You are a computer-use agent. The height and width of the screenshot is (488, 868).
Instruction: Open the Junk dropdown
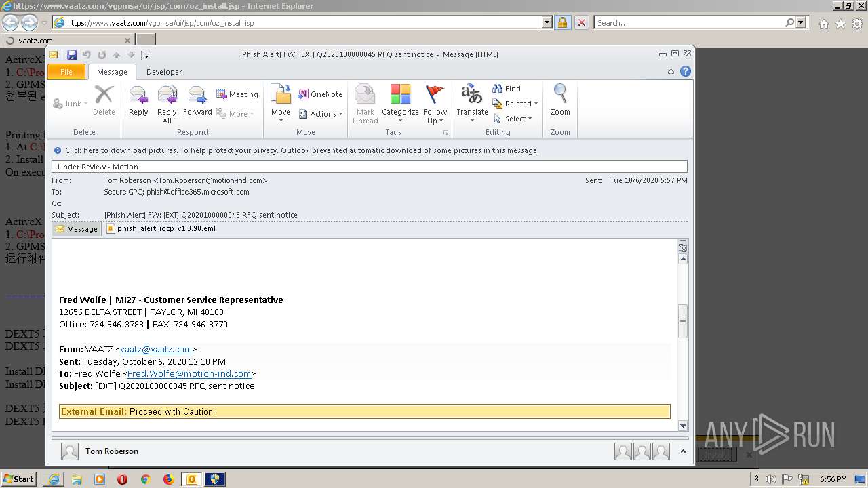coord(71,104)
